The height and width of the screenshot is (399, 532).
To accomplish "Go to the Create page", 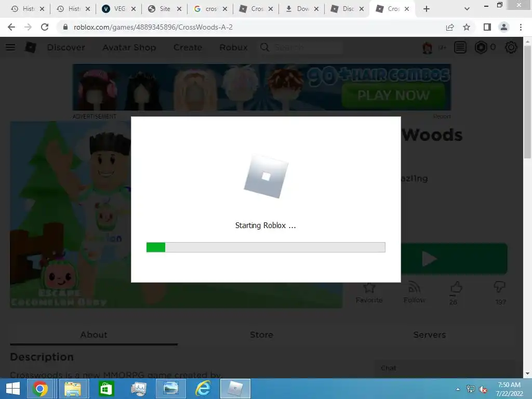I will (188, 47).
